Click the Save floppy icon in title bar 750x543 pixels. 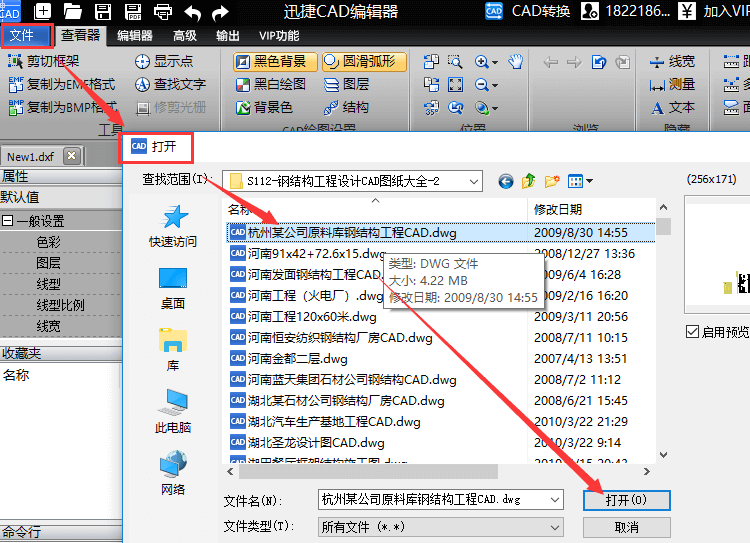pos(103,11)
